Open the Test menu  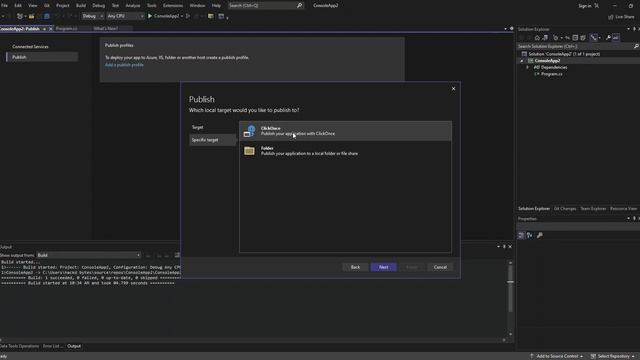click(115, 6)
